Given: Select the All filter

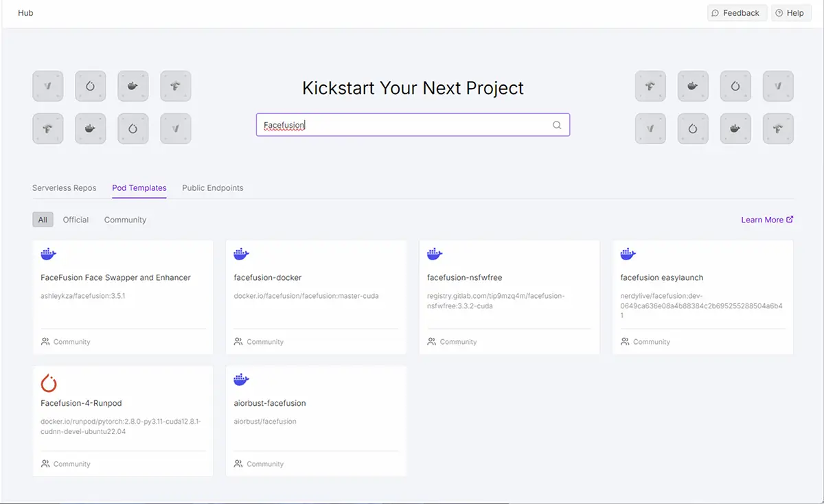Looking at the screenshot, I should [43, 220].
